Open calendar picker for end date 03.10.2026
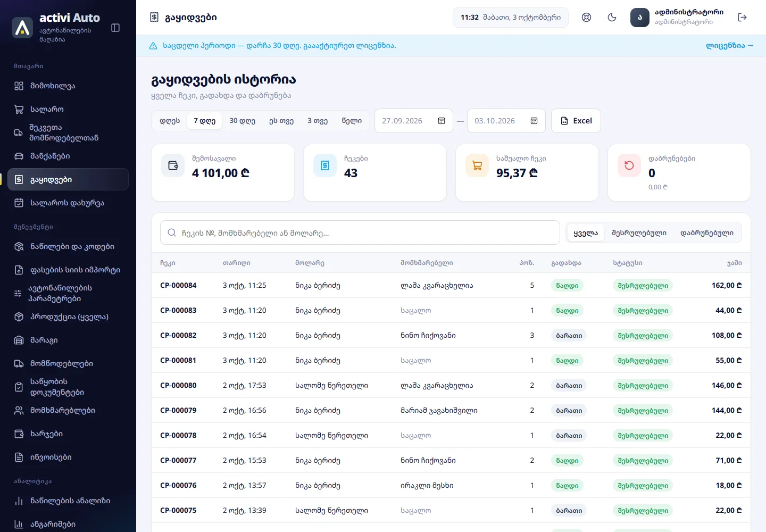Screen dimensions: 766x532 click(x=534, y=121)
